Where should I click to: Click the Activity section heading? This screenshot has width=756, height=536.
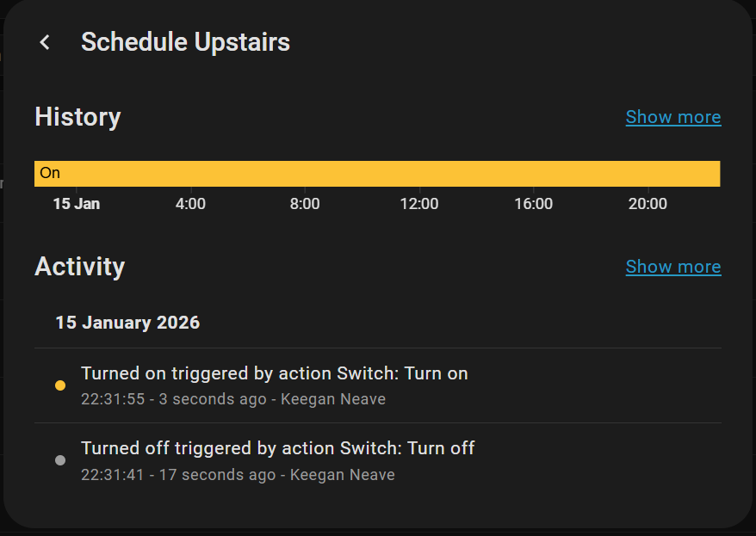pos(79,267)
